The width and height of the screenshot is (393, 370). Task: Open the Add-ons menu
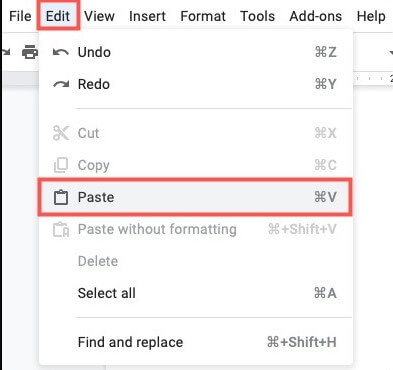coord(315,16)
